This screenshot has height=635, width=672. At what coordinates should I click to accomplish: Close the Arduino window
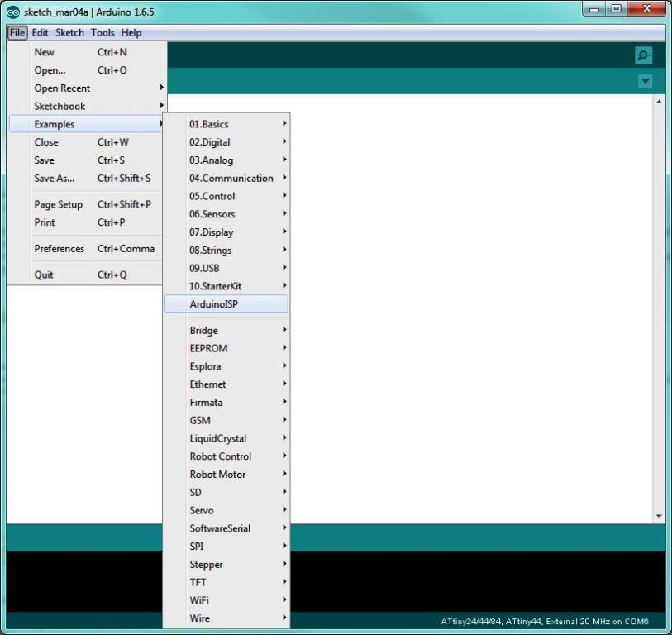click(x=646, y=9)
